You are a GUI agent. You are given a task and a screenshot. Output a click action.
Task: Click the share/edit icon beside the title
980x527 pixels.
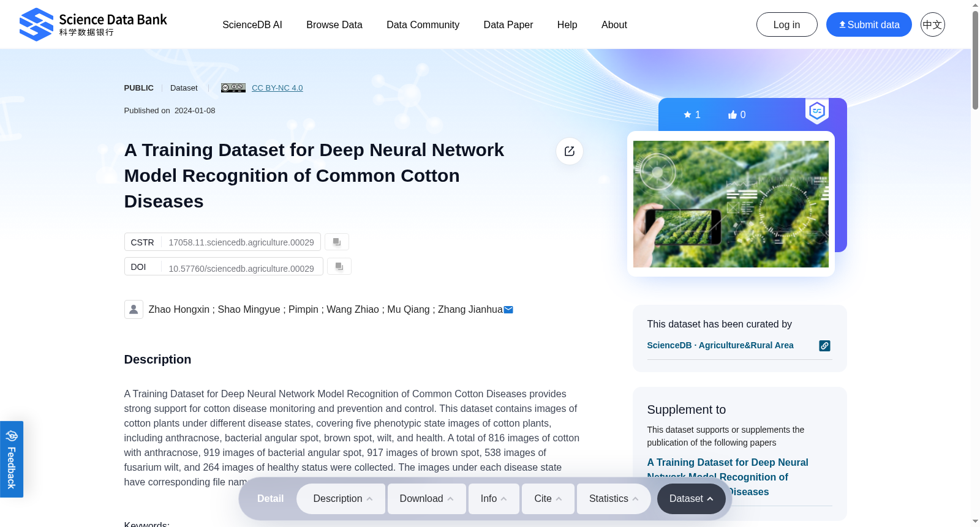[x=570, y=151]
